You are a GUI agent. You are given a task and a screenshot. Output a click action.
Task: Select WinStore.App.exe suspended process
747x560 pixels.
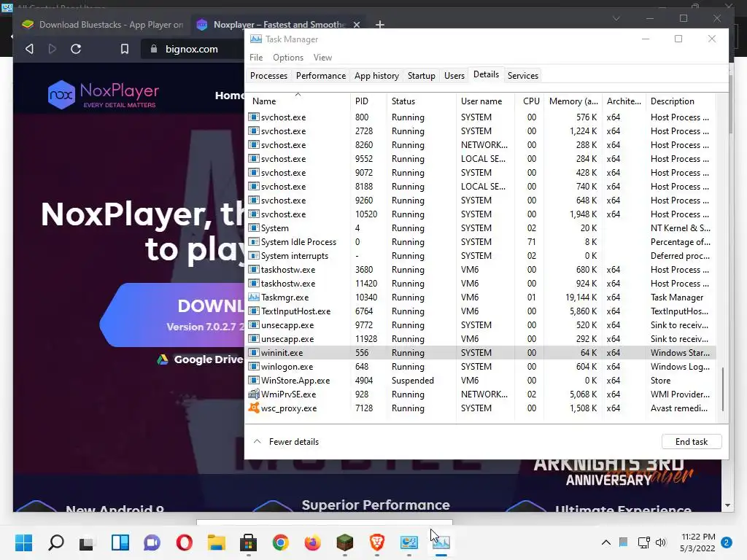tap(481, 381)
